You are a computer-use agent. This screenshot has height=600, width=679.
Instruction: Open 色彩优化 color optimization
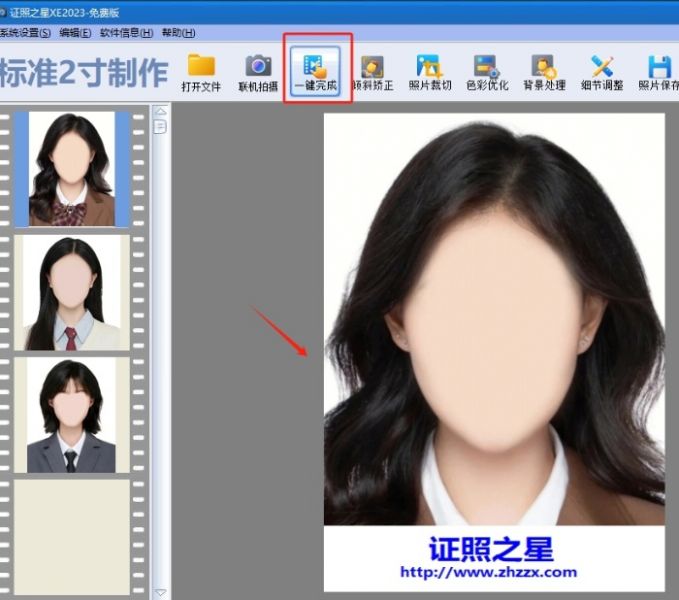tap(487, 73)
